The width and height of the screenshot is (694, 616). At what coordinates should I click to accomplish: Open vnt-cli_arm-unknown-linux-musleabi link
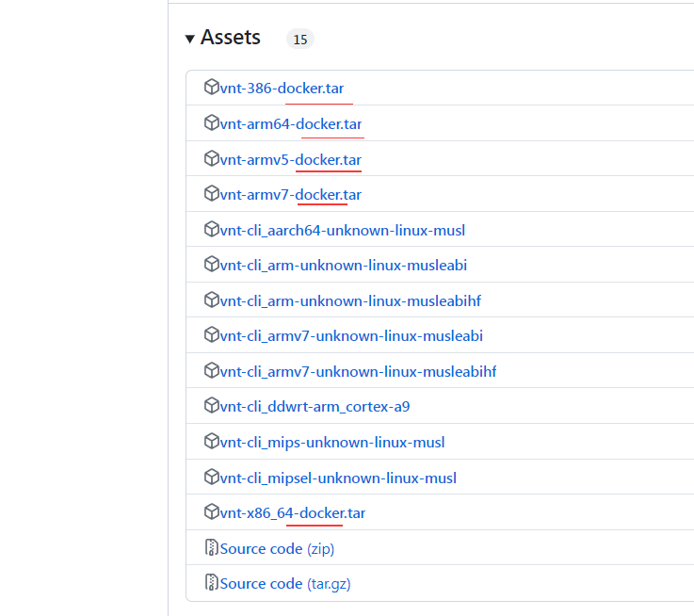(344, 266)
